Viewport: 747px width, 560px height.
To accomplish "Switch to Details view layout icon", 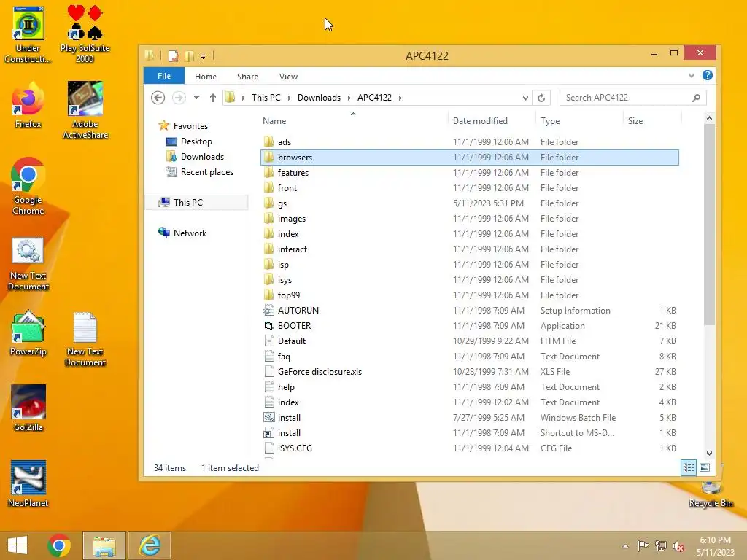I will click(x=689, y=467).
